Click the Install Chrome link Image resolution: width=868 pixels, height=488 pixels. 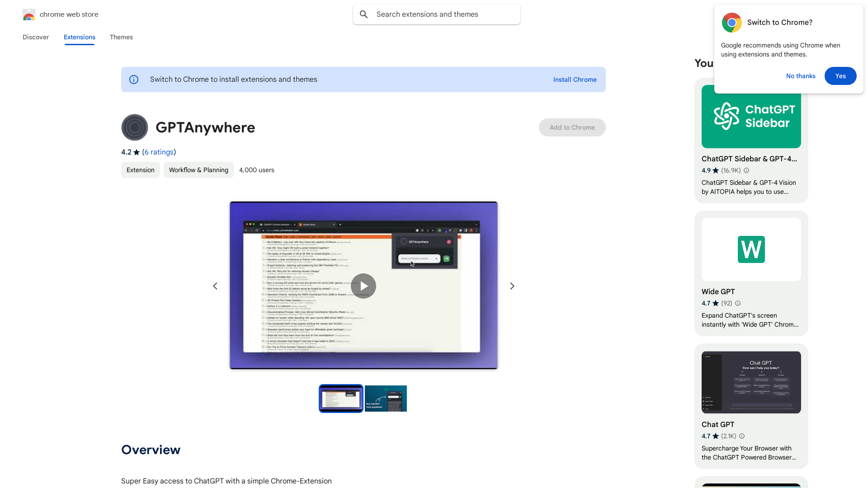click(575, 80)
